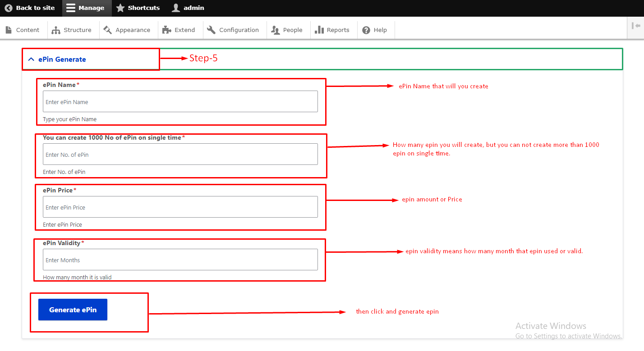644x351 pixels.
Task: Open Appearance via the paintbrush icon
Action: (107, 30)
